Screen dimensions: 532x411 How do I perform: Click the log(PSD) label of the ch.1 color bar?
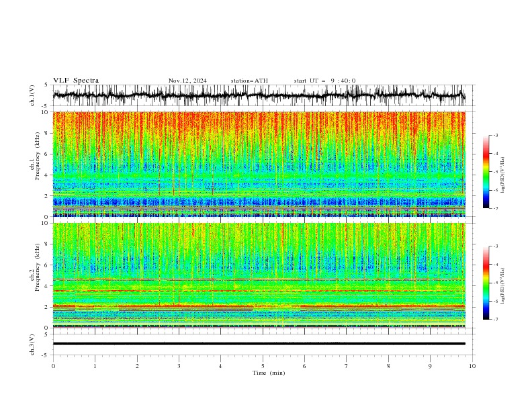(x=503, y=175)
